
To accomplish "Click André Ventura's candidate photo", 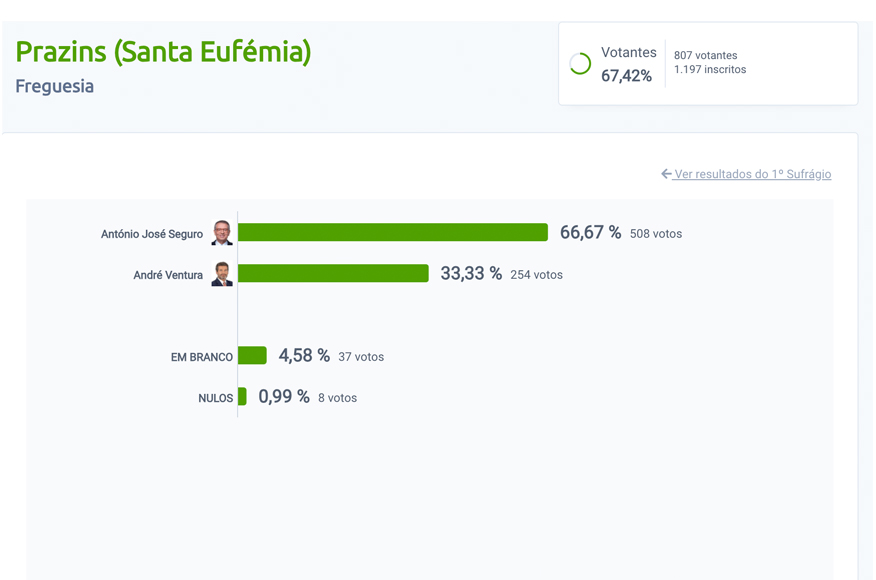I will pos(222,273).
